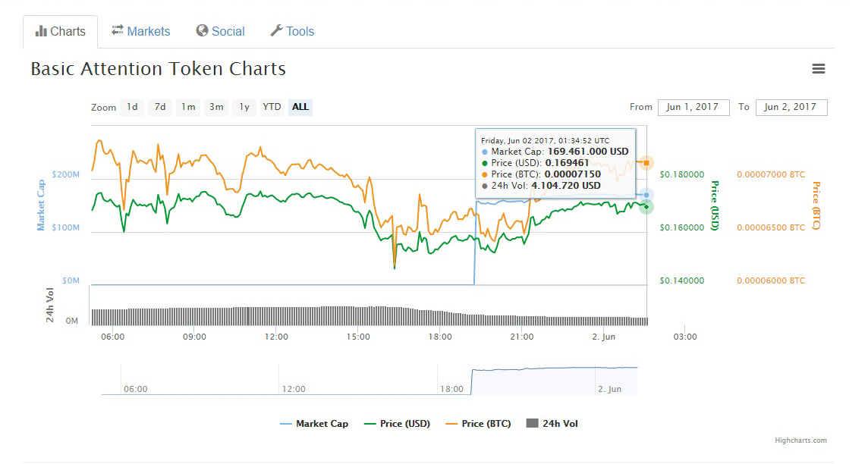
Task: Click the vertical 24h Vol axis title
Action: pyautogui.click(x=50, y=305)
